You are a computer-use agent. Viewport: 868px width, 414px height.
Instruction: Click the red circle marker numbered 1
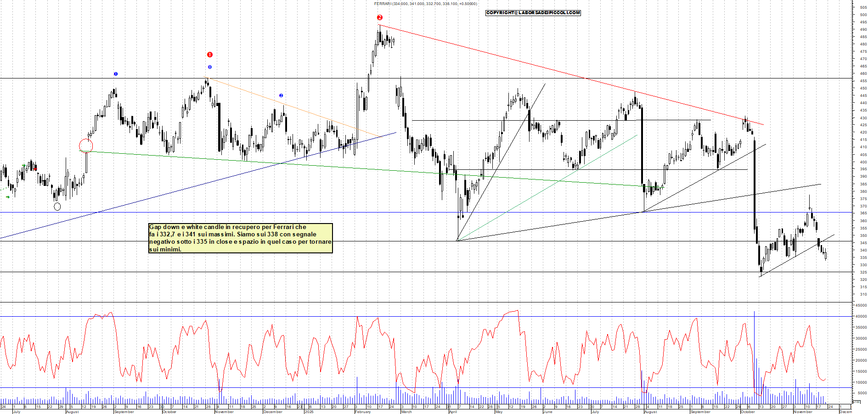coord(210,55)
